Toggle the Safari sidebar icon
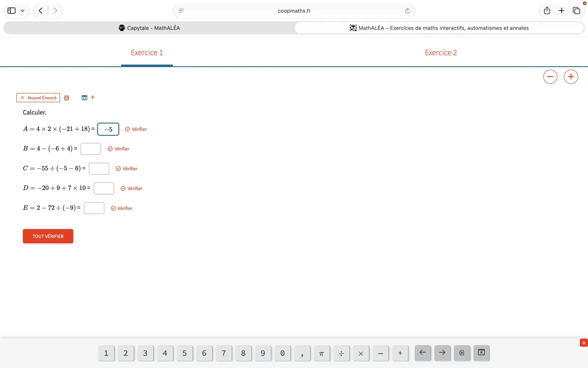 coord(11,11)
